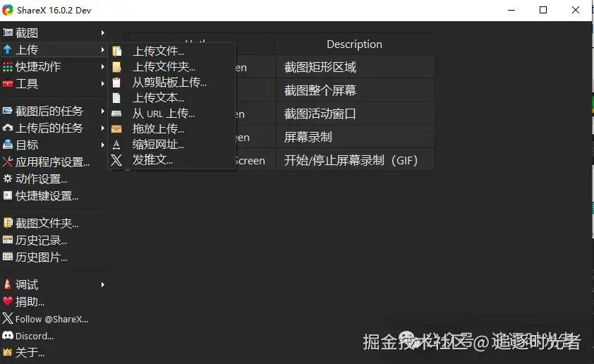This screenshot has width=594, height=364.
Task: Click the inbox icon for 拖放上传
Action: [x=116, y=129]
